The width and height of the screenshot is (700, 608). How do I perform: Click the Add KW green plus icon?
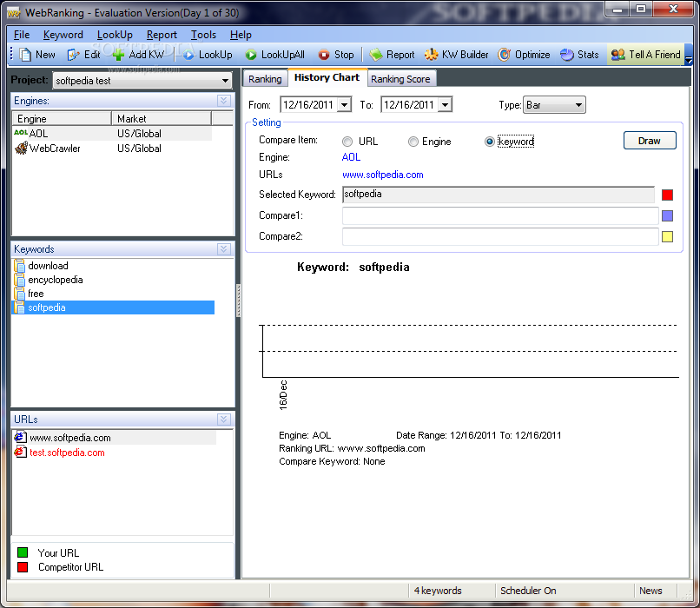118,55
